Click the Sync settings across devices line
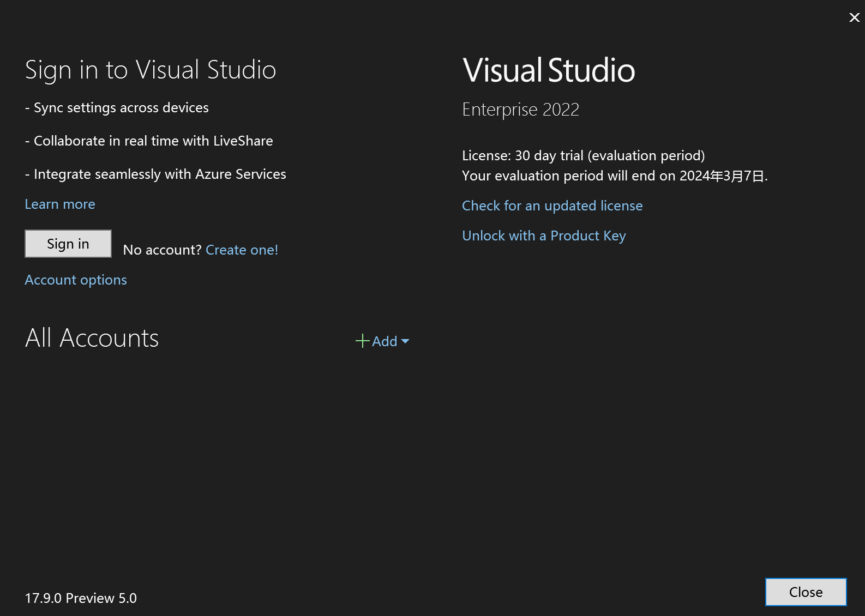The height and width of the screenshot is (616, 865). coord(117,107)
